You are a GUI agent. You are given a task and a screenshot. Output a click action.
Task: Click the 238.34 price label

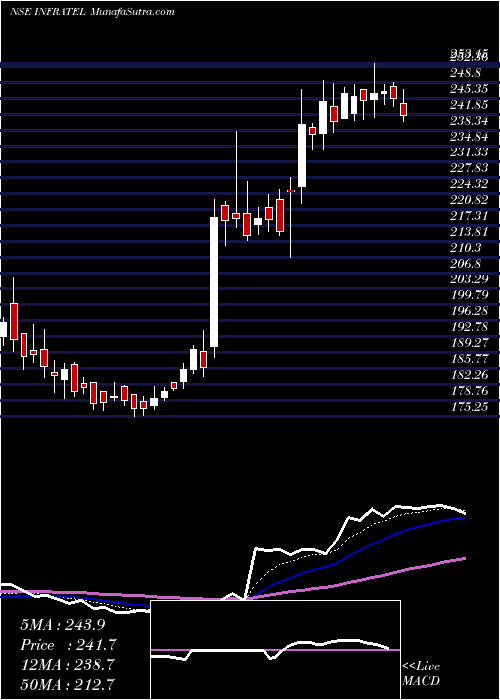click(469, 121)
